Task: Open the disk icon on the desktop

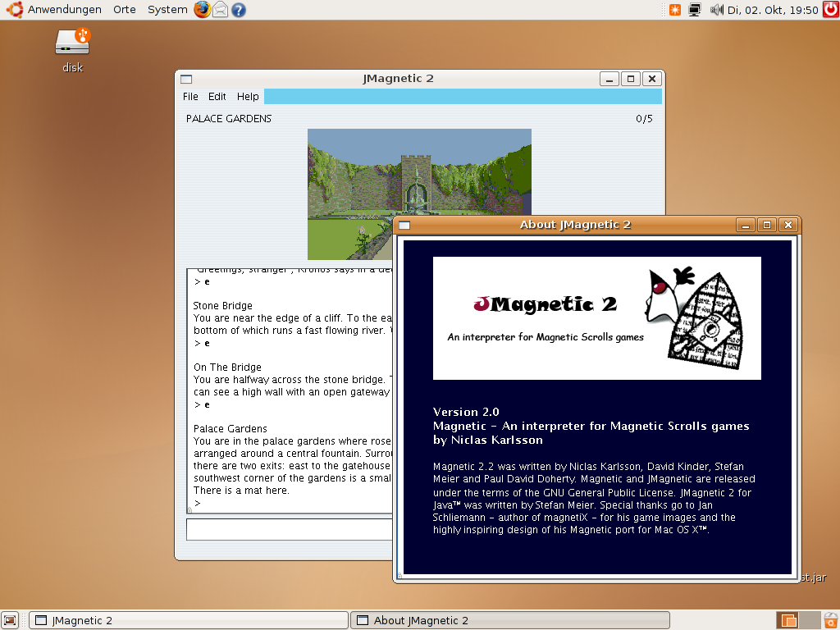Action: [72, 43]
